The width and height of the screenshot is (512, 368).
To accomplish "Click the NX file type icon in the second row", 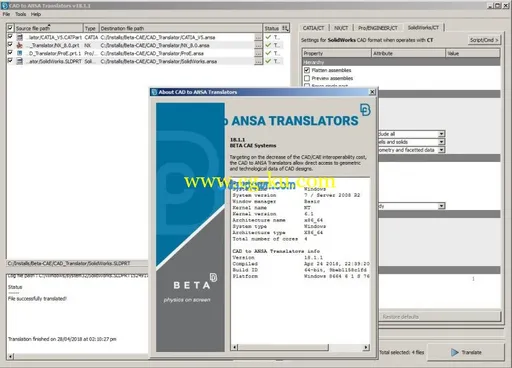I will coord(20,45).
